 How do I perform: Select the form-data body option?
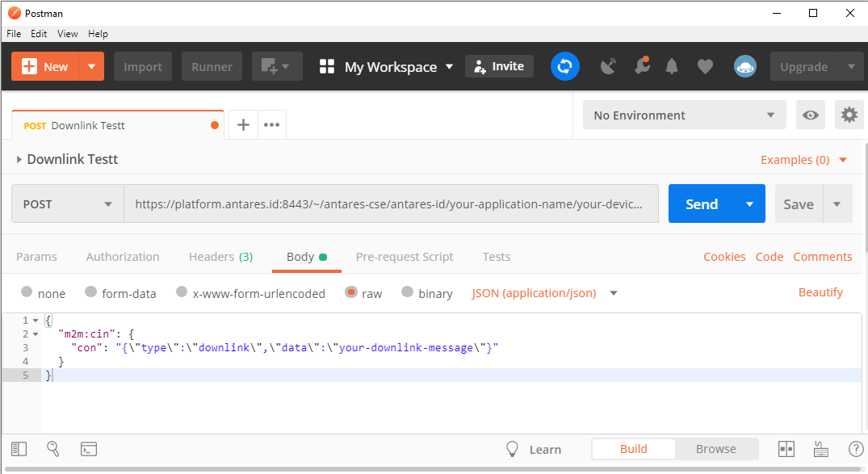[x=91, y=293]
